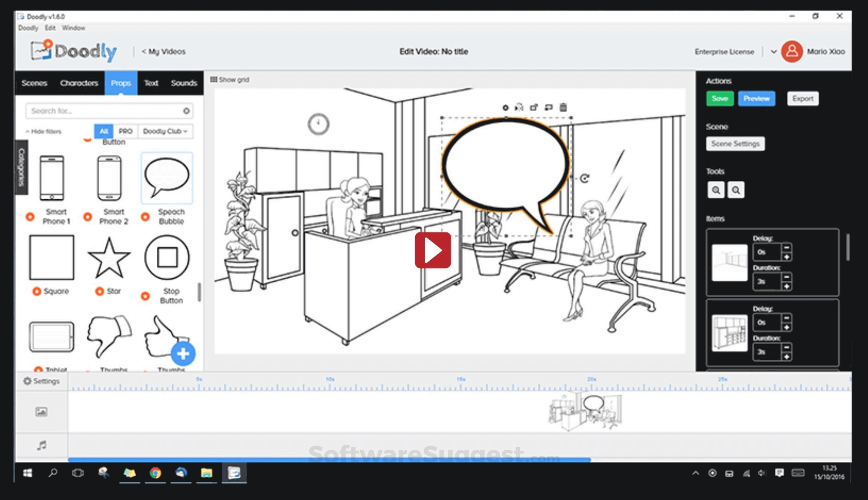Click the bring-forward icon above the bubble

tap(534, 107)
